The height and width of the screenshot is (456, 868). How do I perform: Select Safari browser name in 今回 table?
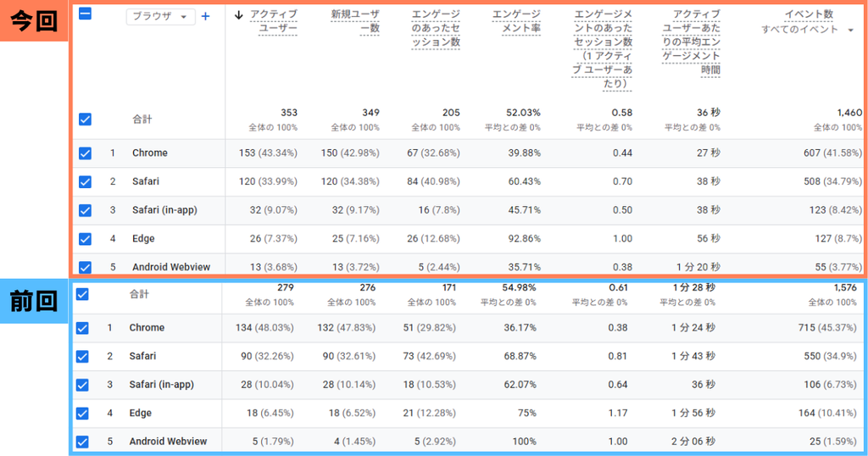(146, 181)
